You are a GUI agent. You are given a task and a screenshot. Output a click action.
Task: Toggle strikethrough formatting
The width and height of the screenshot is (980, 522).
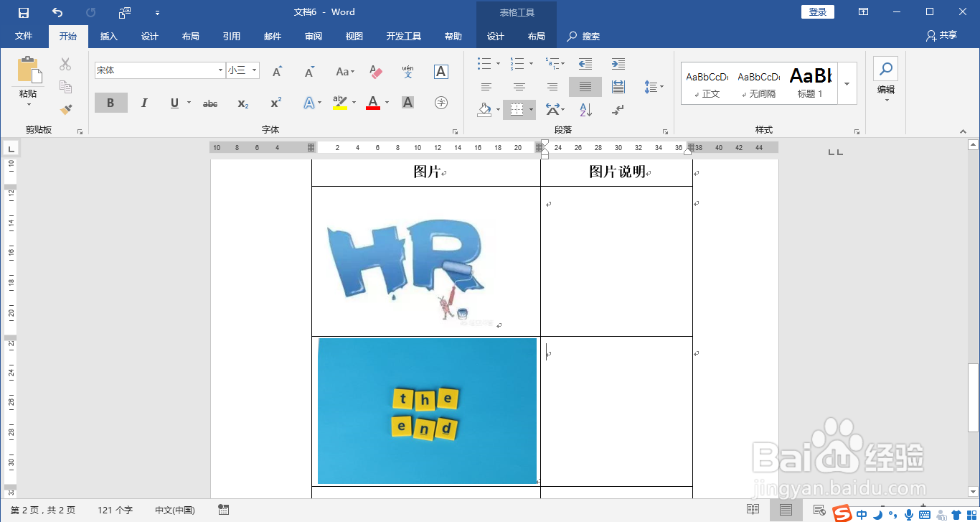coord(210,103)
